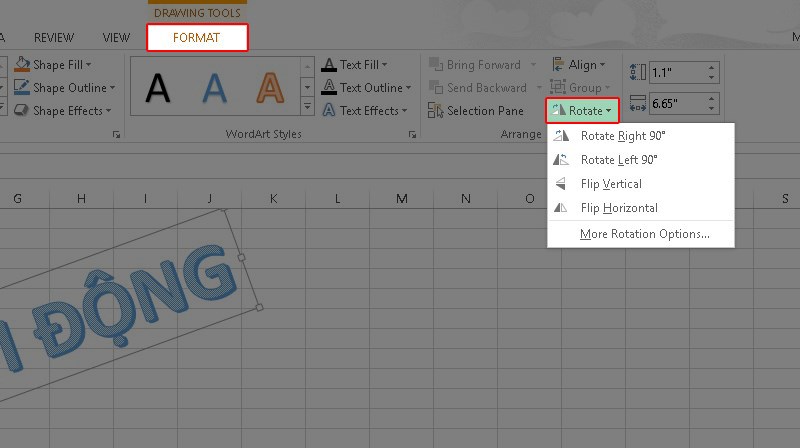Click the shape width input field
The image size is (800, 448).
coord(676,103)
